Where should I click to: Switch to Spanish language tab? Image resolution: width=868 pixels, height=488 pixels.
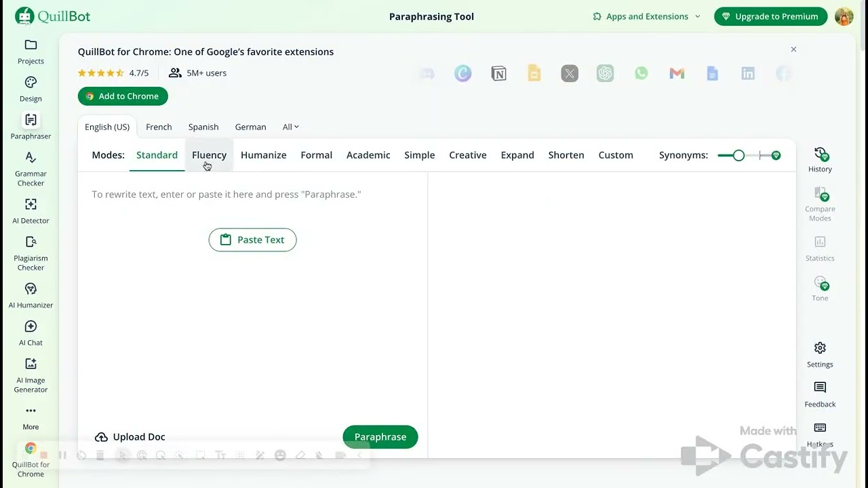[203, 127]
